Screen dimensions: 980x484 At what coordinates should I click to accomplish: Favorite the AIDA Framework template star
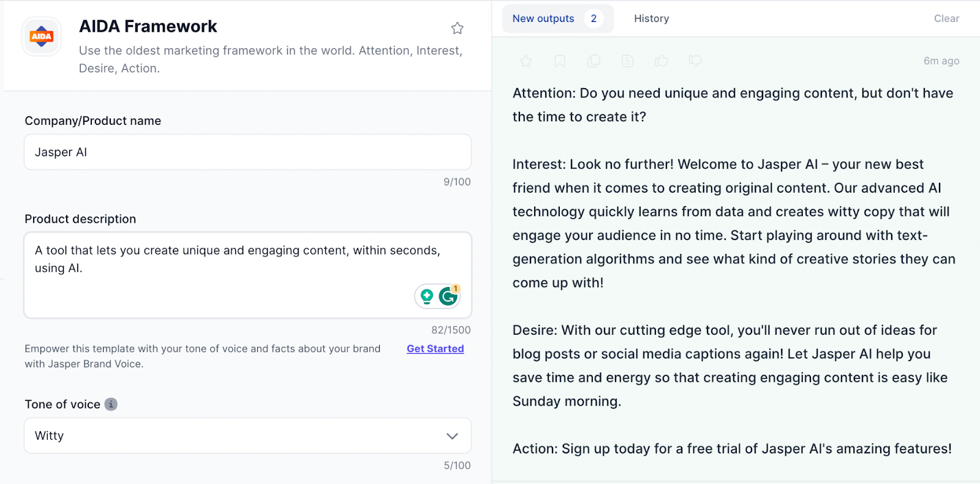click(x=457, y=28)
